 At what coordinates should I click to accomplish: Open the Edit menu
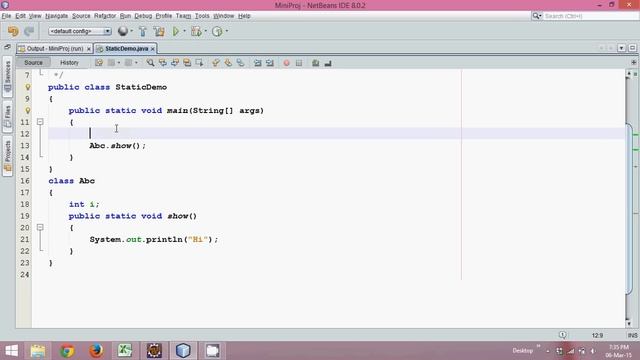[x=20, y=16]
